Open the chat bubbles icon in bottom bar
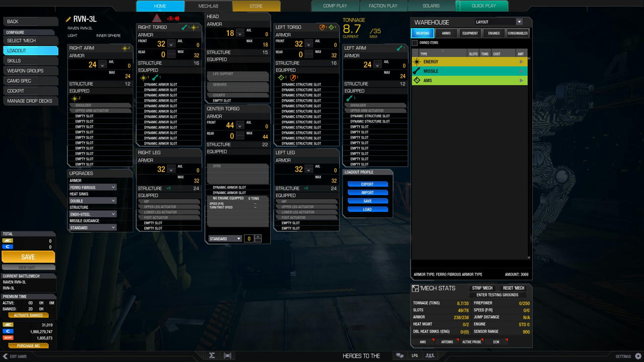 (x=400, y=355)
